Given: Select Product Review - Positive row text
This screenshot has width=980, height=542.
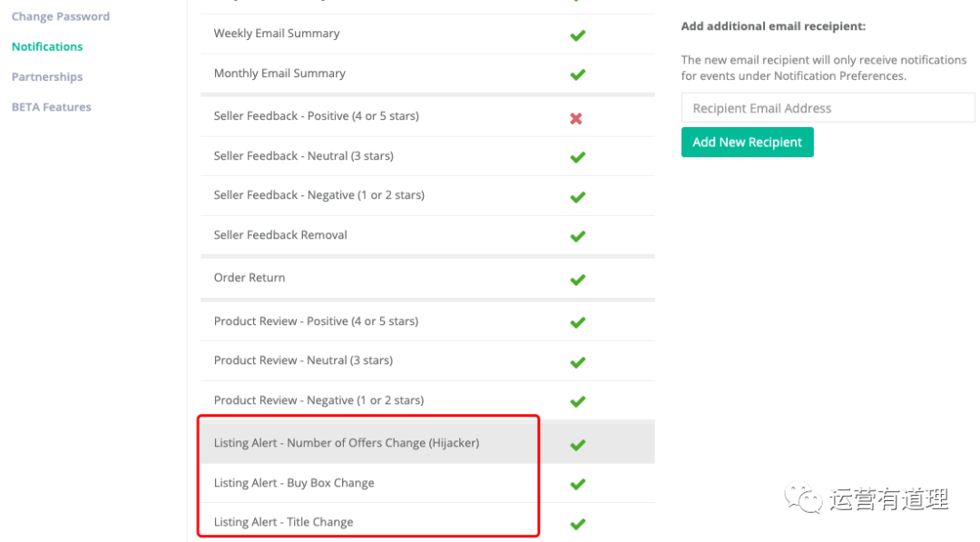Looking at the screenshot, I should (316, 320).
